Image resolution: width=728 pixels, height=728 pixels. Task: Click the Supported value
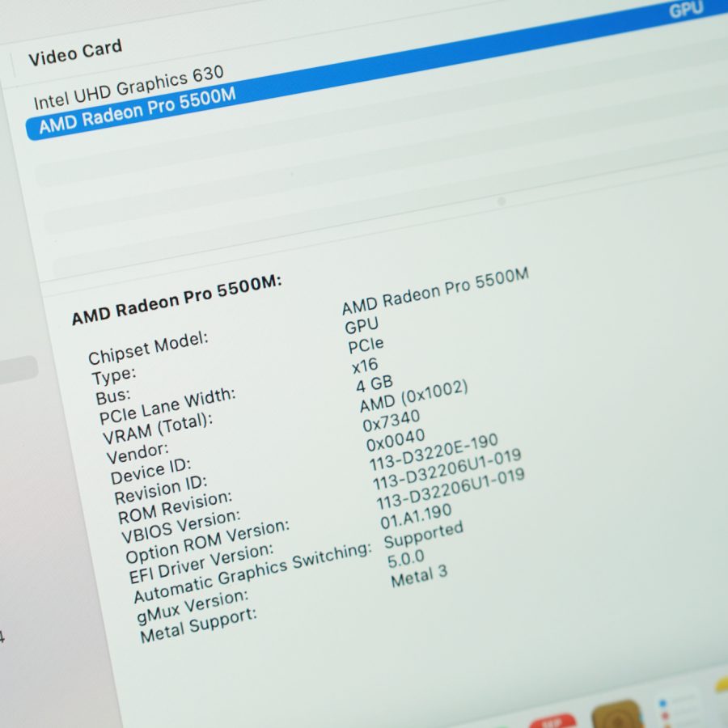423,535
